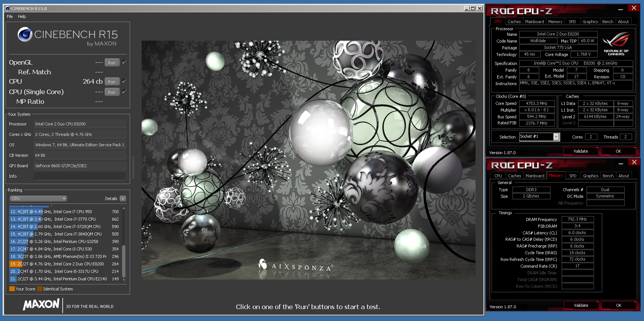This screenshot has height=321, width=644.
Task: Open About tab in lower CPU-Z window
Action: 624,176
